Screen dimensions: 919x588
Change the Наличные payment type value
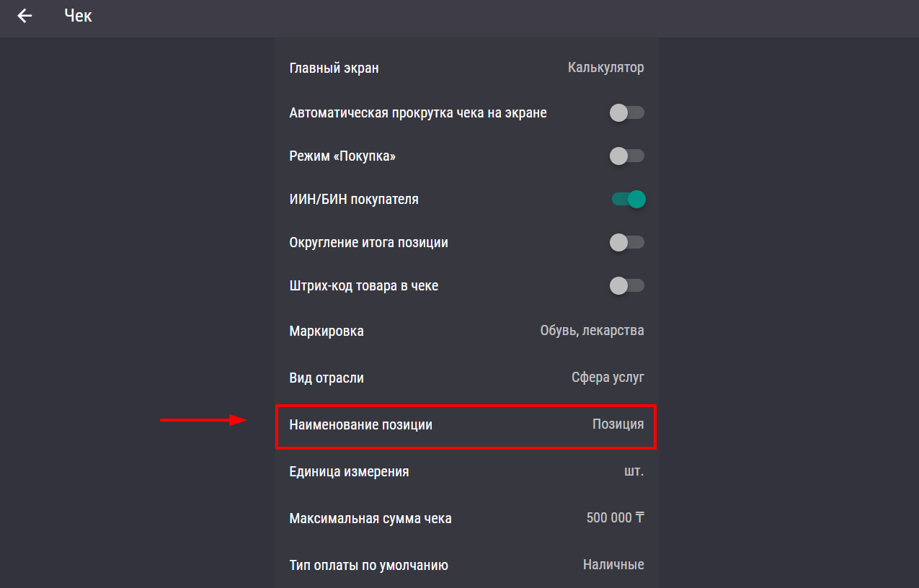pos(613,565)
